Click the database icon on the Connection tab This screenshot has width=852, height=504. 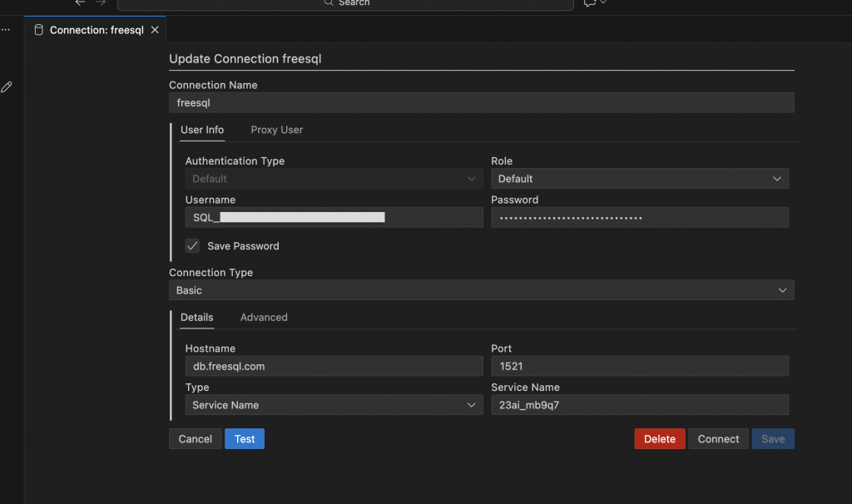pyautogui.click(x=38, y=28)
